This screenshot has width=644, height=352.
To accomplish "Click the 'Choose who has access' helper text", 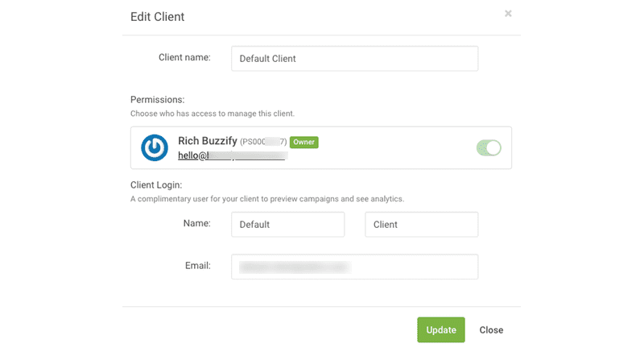I will coord(218,114).
